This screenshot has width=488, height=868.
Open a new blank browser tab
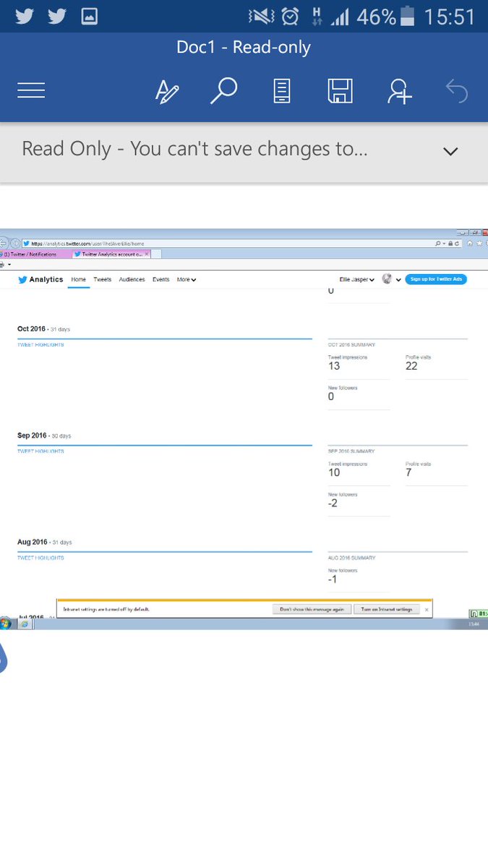tap(156, 254)
